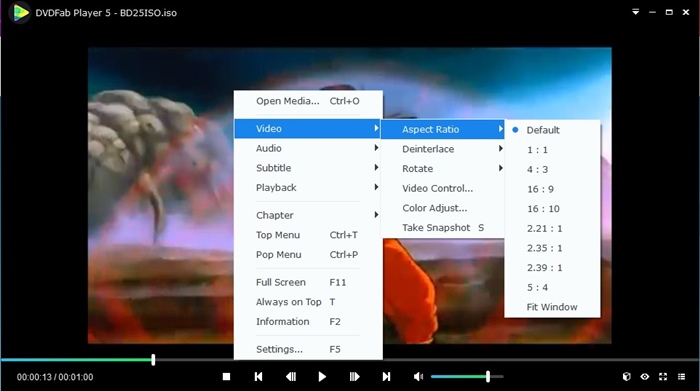Open Settings... from context menu
The height and width of the screenshot is (391, 700).
pyautogui.click(x=308, y=349)
